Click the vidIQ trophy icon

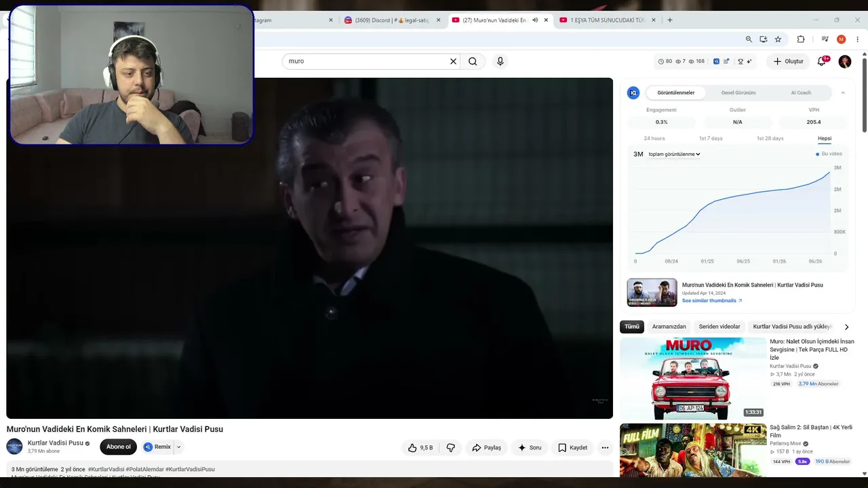740,61
